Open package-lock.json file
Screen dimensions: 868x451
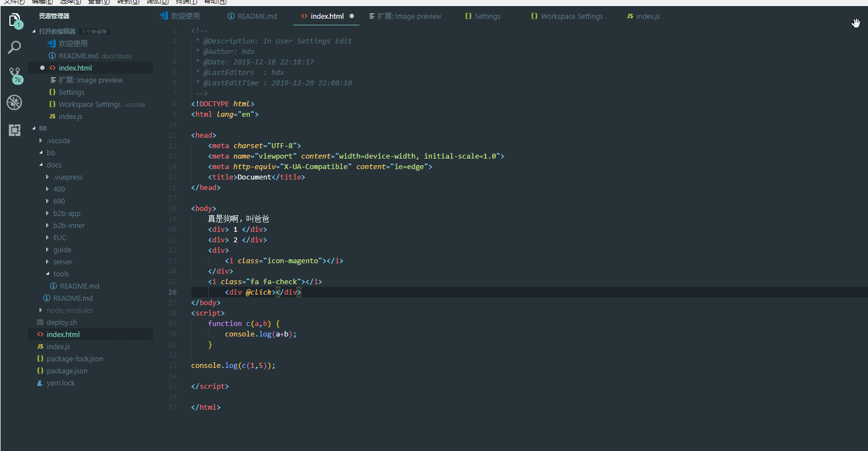click(75, 358)
